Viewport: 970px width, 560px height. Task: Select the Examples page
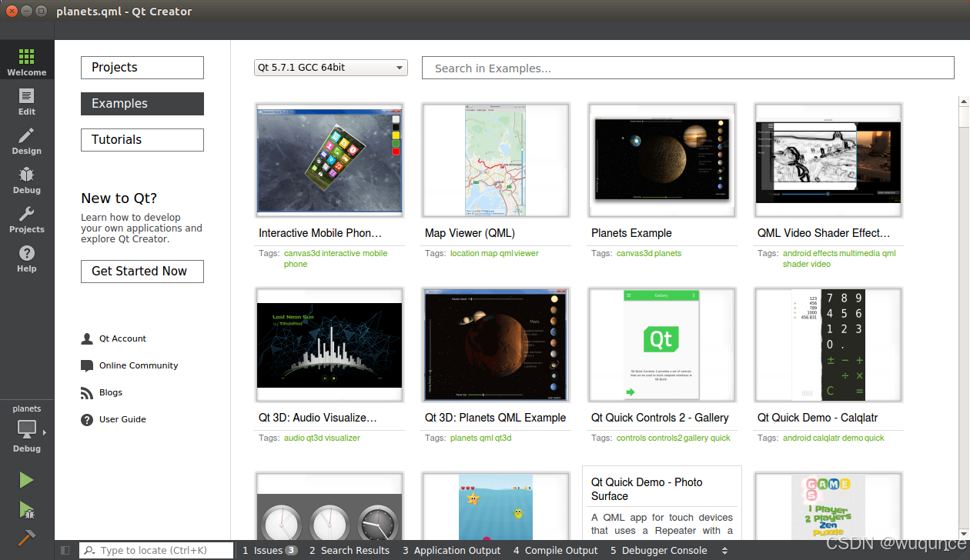142,104
